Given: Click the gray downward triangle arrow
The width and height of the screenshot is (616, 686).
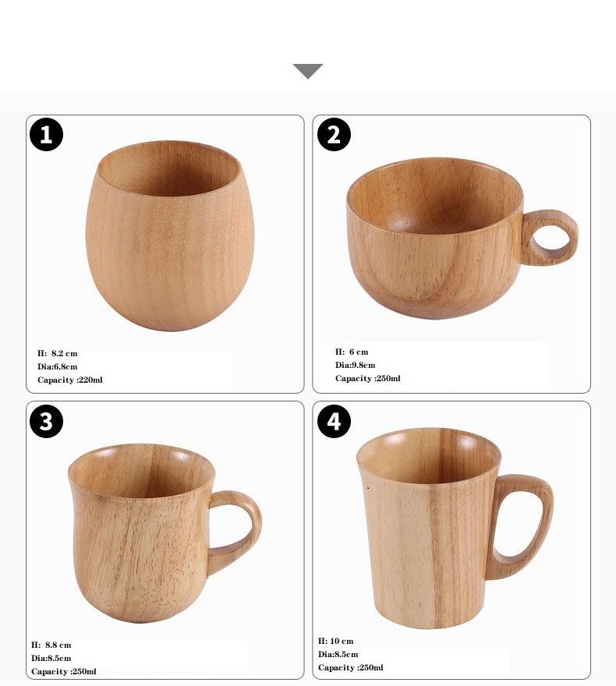Looking at the screenshot, I should pyautogui.click(x=308, y=71).
